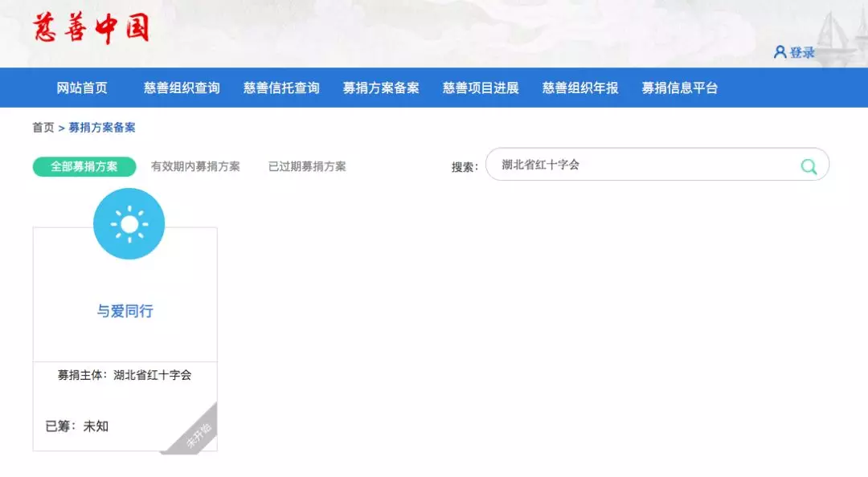The image size is (868, 477).
Task: Open 慈善组织年报 menu item
Action: tap(580, 88)
